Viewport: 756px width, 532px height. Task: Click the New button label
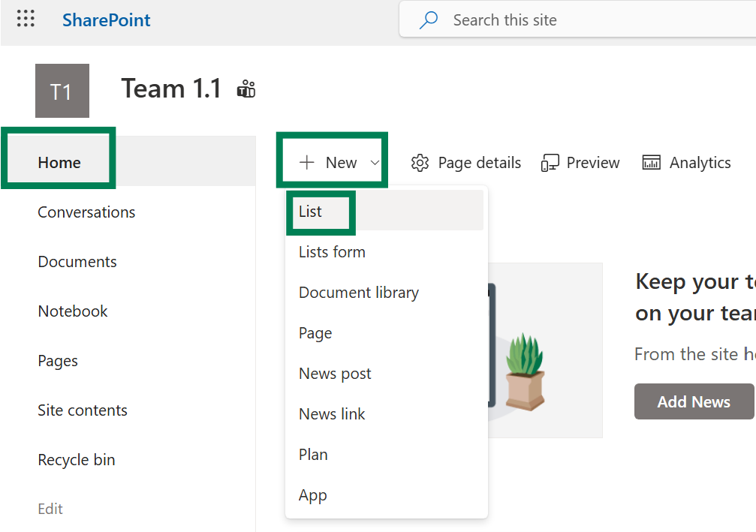click(x=341, y=162)
